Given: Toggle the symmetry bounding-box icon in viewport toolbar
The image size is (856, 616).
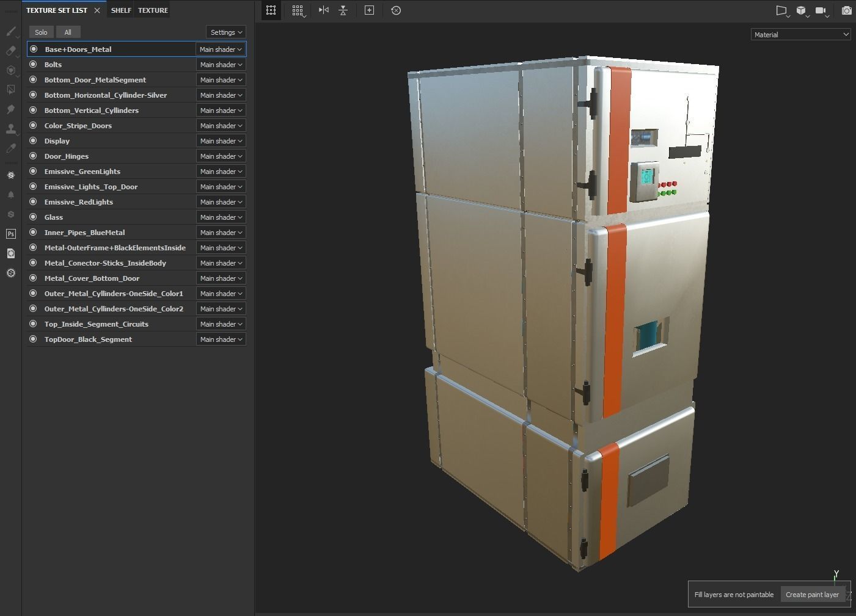Looking at the screenshot, I should click(271, 10).
